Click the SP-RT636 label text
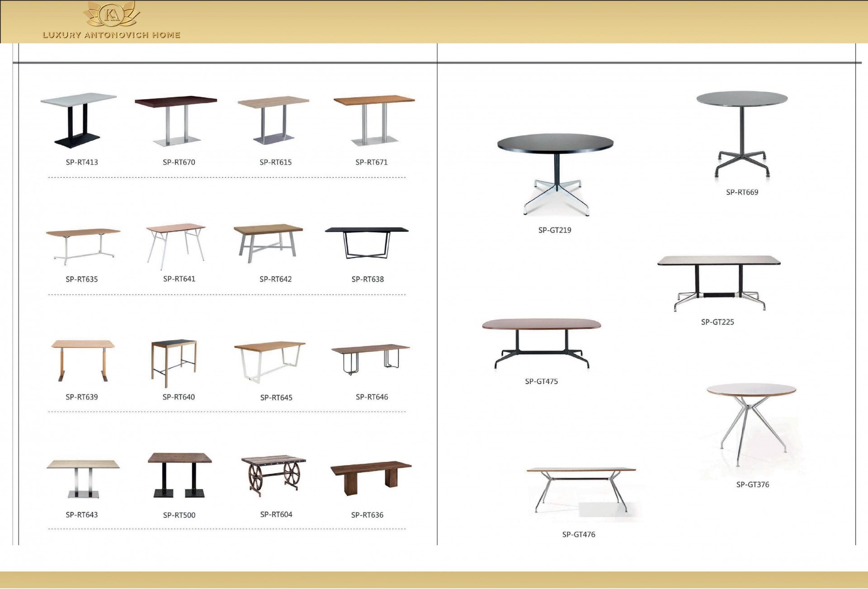This screenshot has height=589, width=868. (x=367, y=515)
